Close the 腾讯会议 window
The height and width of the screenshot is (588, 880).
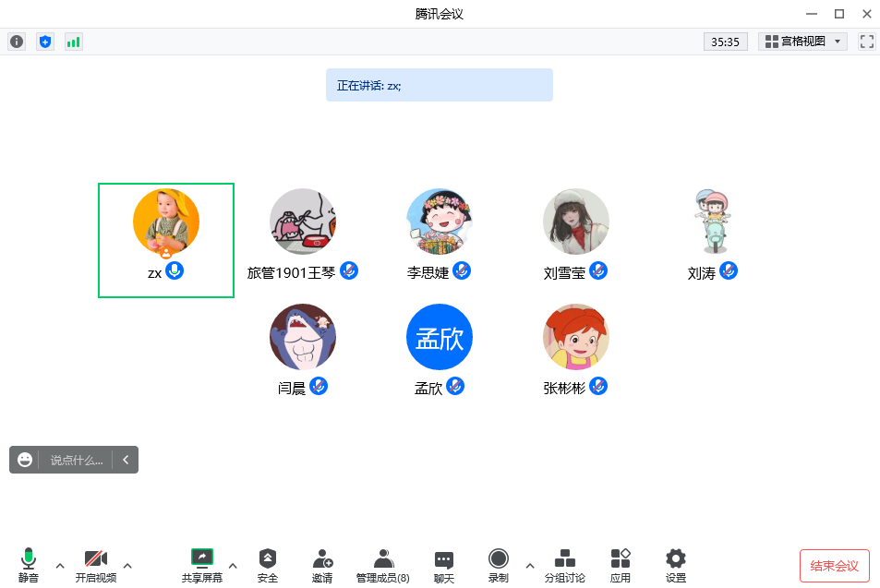coord(867,14)
